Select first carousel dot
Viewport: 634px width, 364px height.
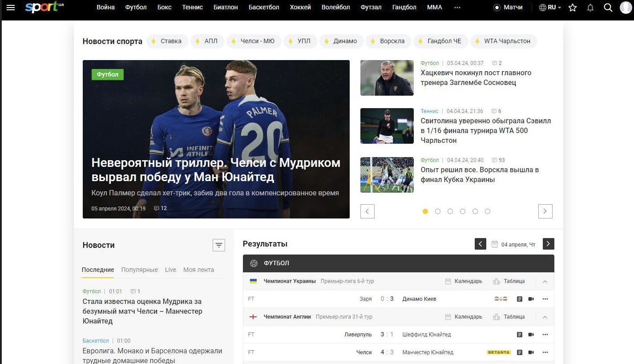pyautogui.click(x=425, y=211)
